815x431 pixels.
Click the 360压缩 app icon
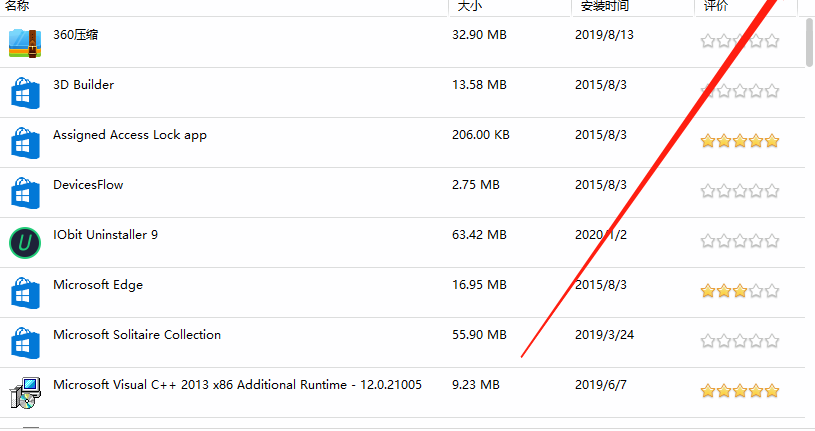click(25, 43)
